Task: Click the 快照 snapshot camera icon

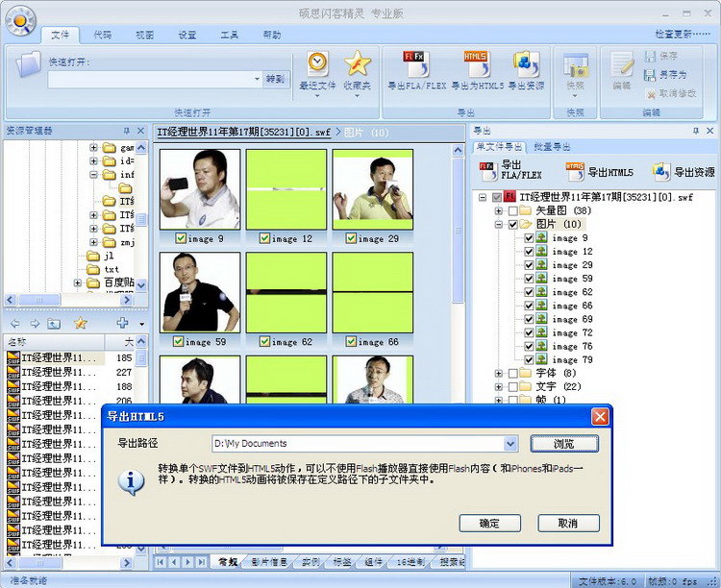Action: (x=575, y=67)
